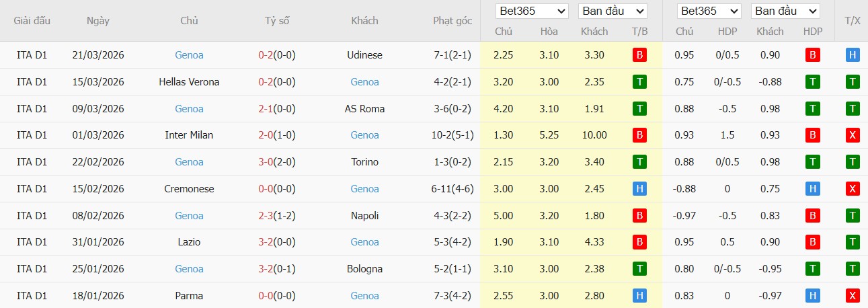Click green T result badge for Hellas Verona match
The width and height of the screenshot is (868, 308).
(639, 82)
